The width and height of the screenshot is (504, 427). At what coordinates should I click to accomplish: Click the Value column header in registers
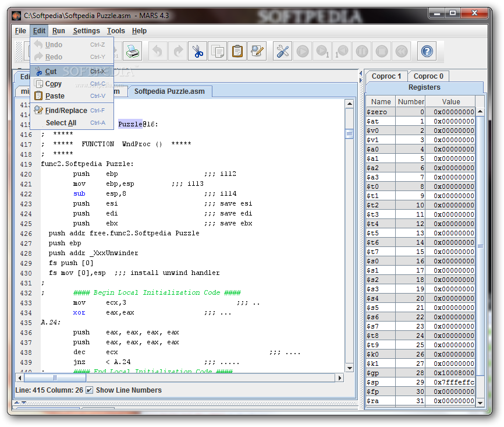click(450, 102)
